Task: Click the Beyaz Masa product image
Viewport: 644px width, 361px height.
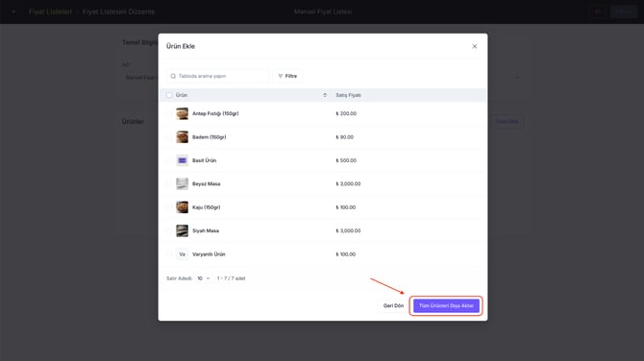Action: 182,183
